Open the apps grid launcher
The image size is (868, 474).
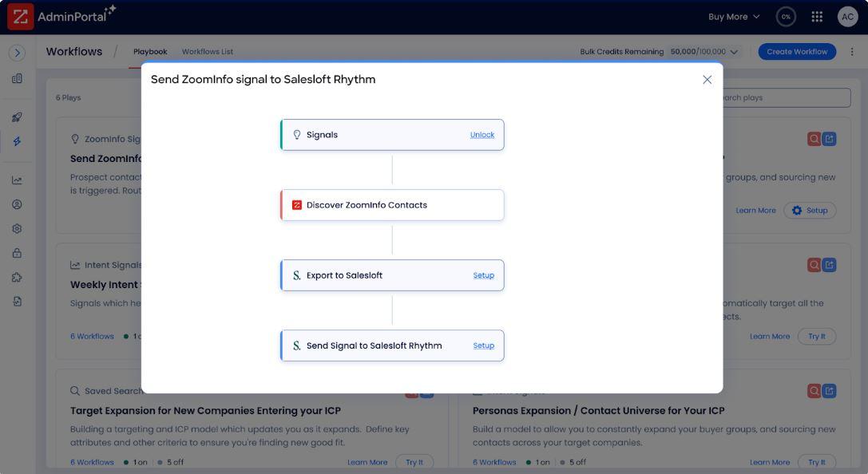pyautogui.click(x=817, y=17)
